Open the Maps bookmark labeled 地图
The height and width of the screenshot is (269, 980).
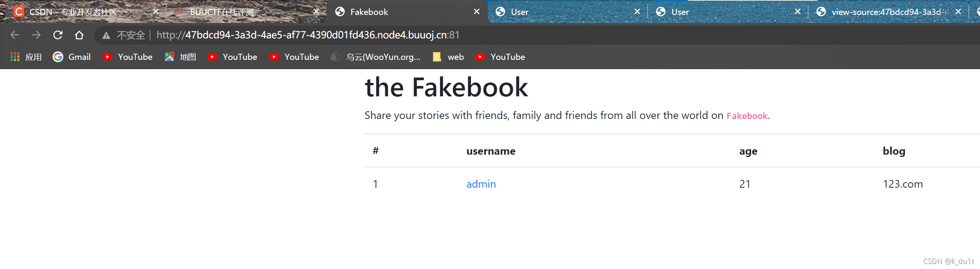click(x=180, y=57)
